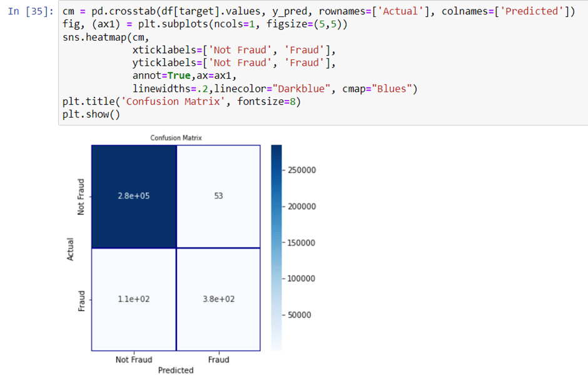Click the 100000 colorbar tick label
The height and width of the screenshot is (380, 588).
click(301, 279)
